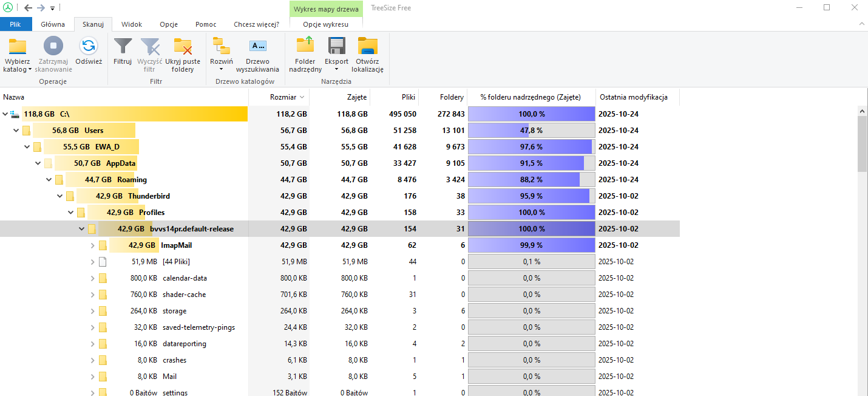
Task: Click the Users folder icon
Action: click(x=26, y=131)
